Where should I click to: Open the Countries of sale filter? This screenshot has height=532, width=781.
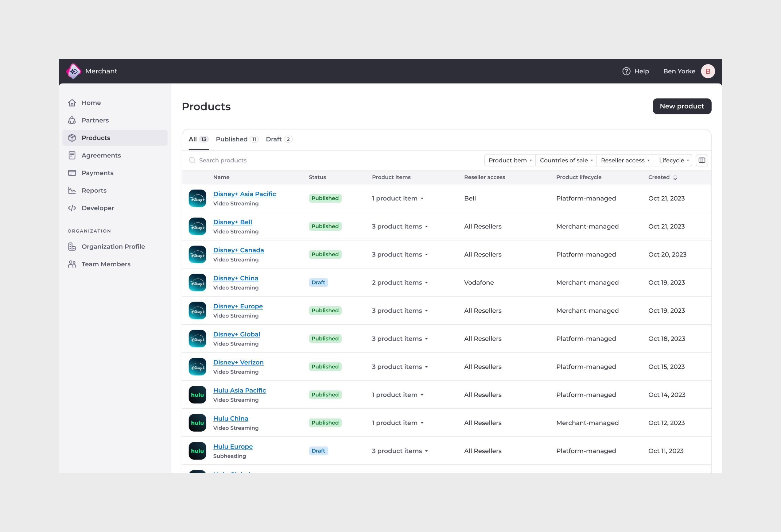tap(566, 160)
